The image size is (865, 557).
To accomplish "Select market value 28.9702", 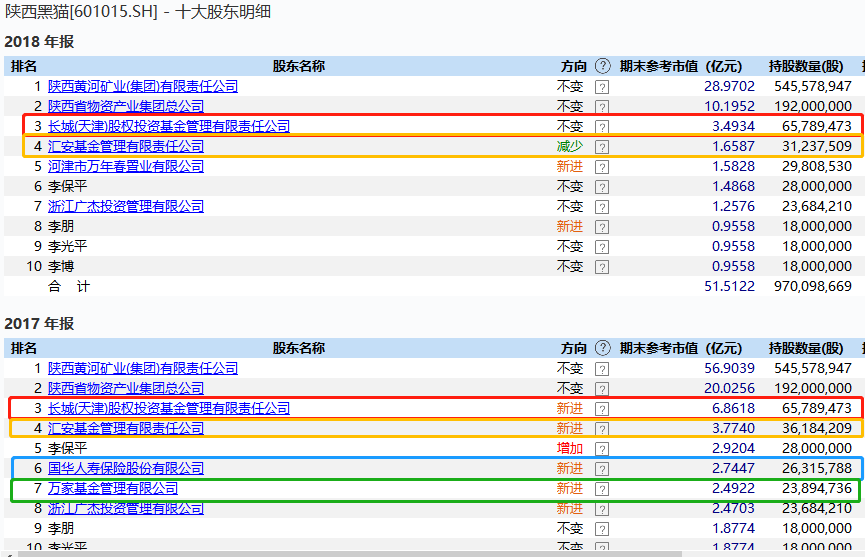I will (729, 86).
